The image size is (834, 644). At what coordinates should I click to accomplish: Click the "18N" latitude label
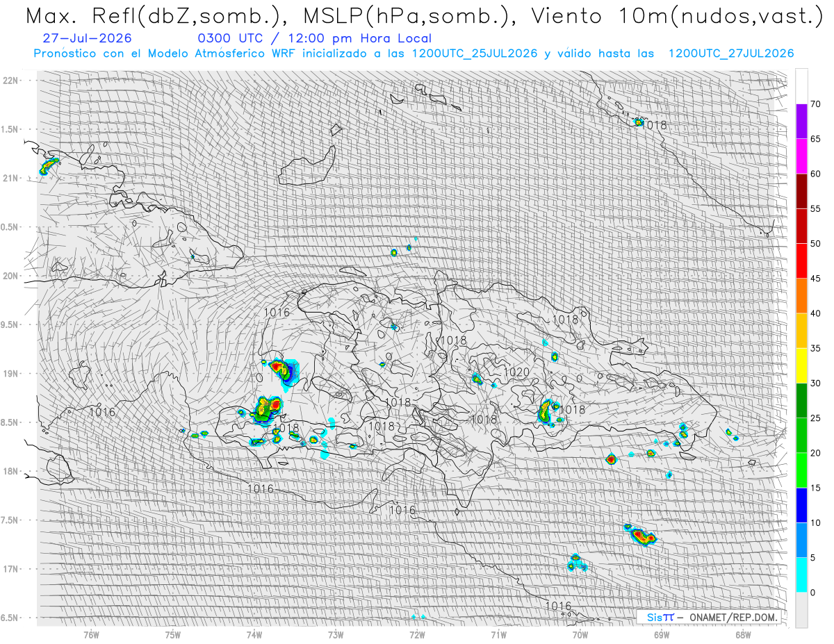pyautogui.click(x=10, y=472)
